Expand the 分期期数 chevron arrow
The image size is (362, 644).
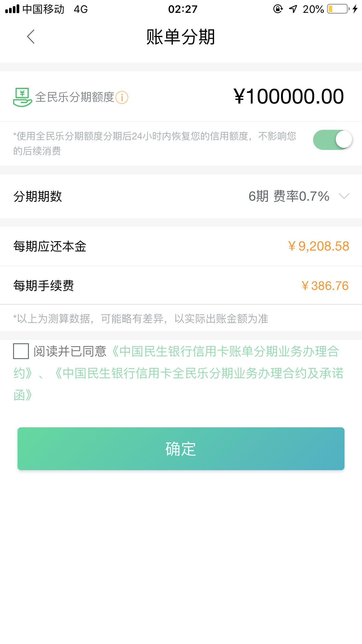[x=344, y=196]
